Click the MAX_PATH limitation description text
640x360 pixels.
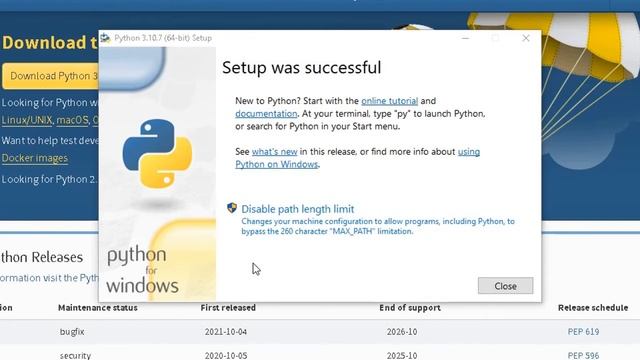click(378, 226)
